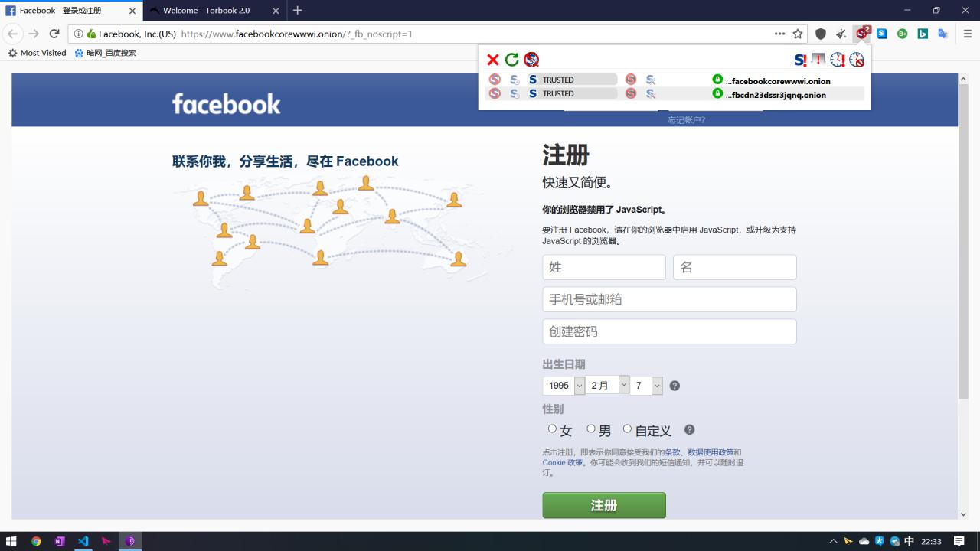Set fbcdn23dssr3jqnq.onion to Custom preset
Viewport: 980px width, 551px height.
(x=651, y=93)
